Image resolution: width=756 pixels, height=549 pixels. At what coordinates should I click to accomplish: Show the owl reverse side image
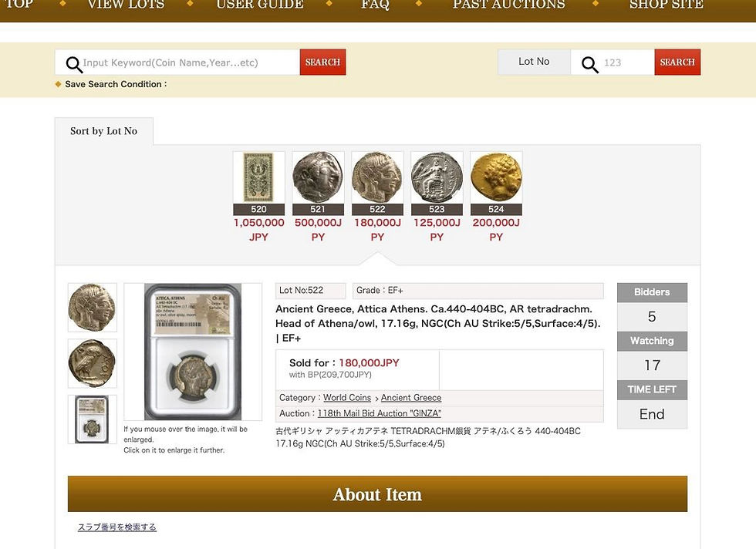[x=92, y=363]
